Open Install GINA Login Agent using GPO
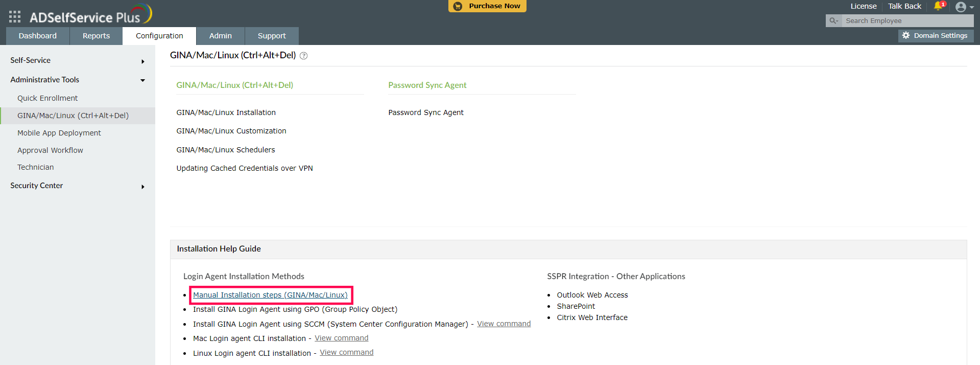 pos(295,309)
